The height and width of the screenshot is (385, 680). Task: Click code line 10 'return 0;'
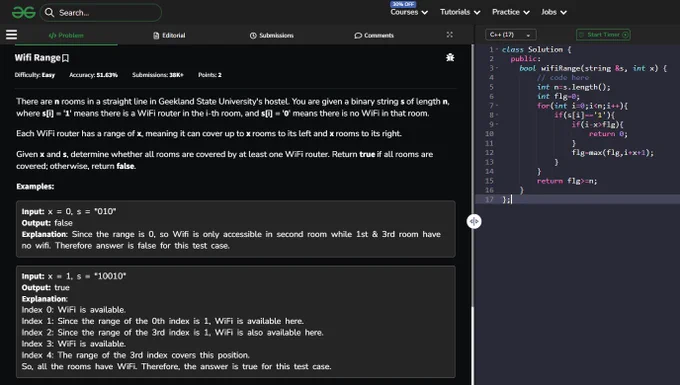[x=608, y=134]
